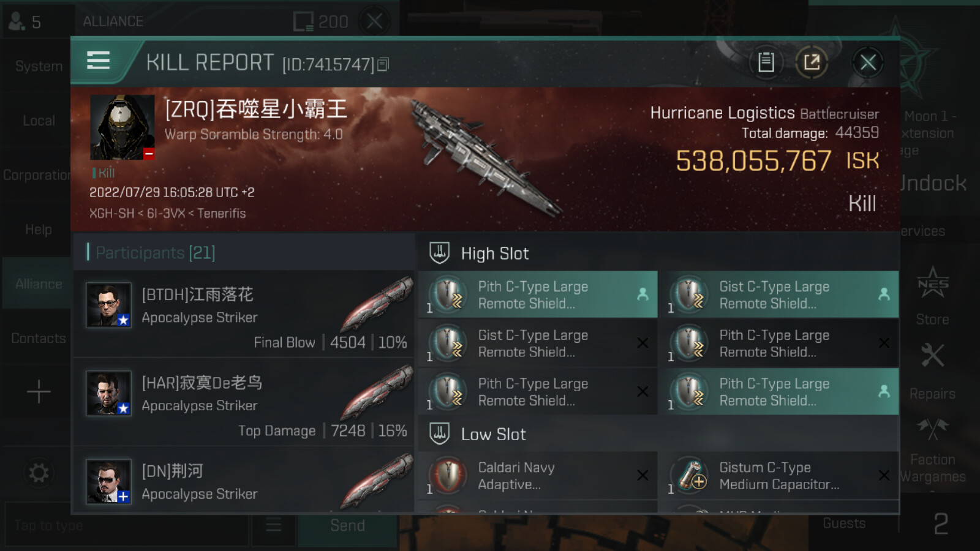Open the settings gear in sidebar
980x551 pixels.
pos(39,473)
